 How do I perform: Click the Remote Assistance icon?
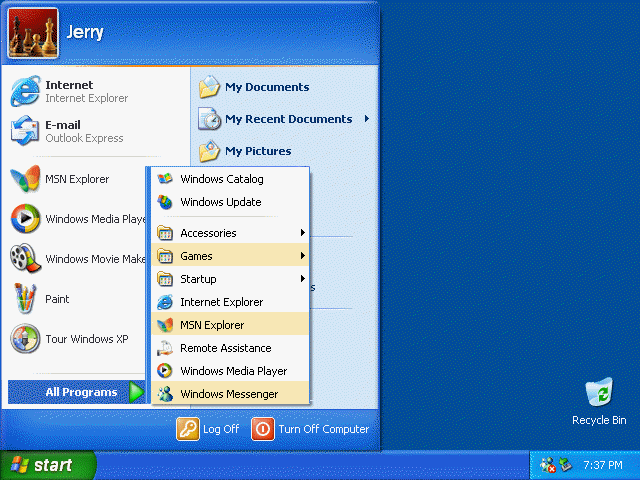(165, 348)
